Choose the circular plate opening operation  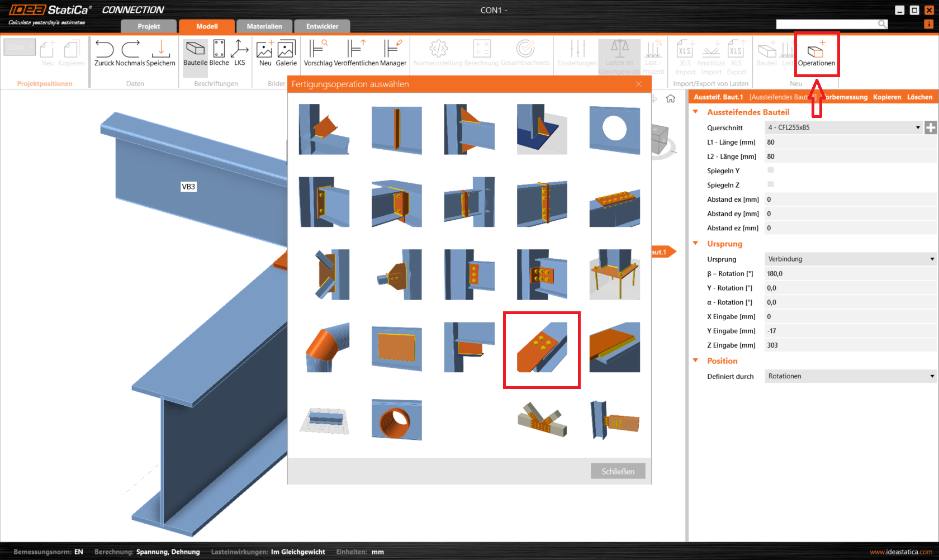click(x=614, y=129)
